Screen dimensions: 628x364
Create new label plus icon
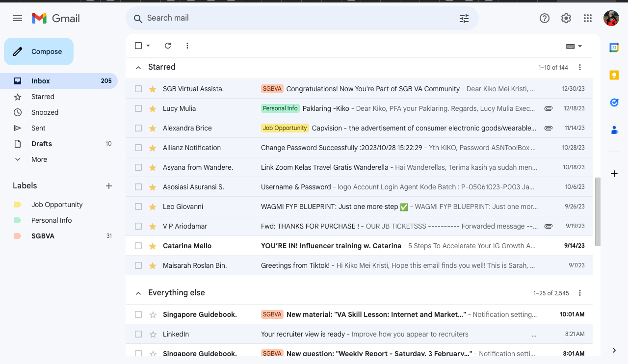(x=109, y=186)
